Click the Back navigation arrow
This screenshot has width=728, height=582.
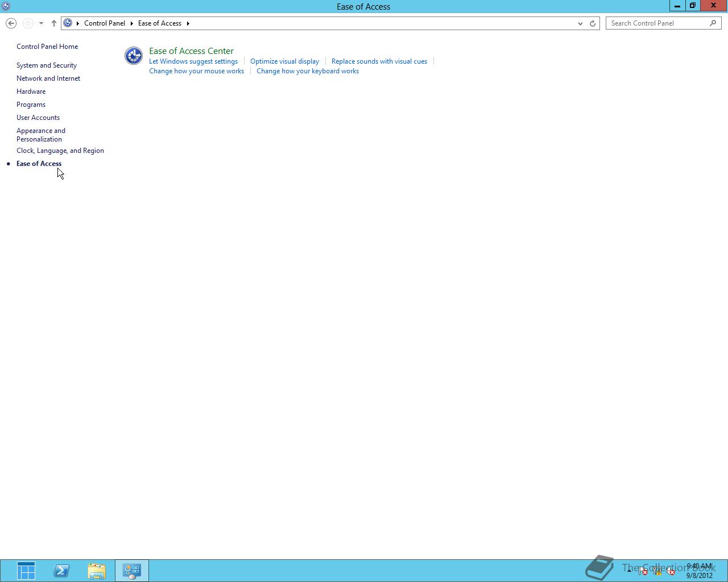pyautogui.click(x=11, y=23)
